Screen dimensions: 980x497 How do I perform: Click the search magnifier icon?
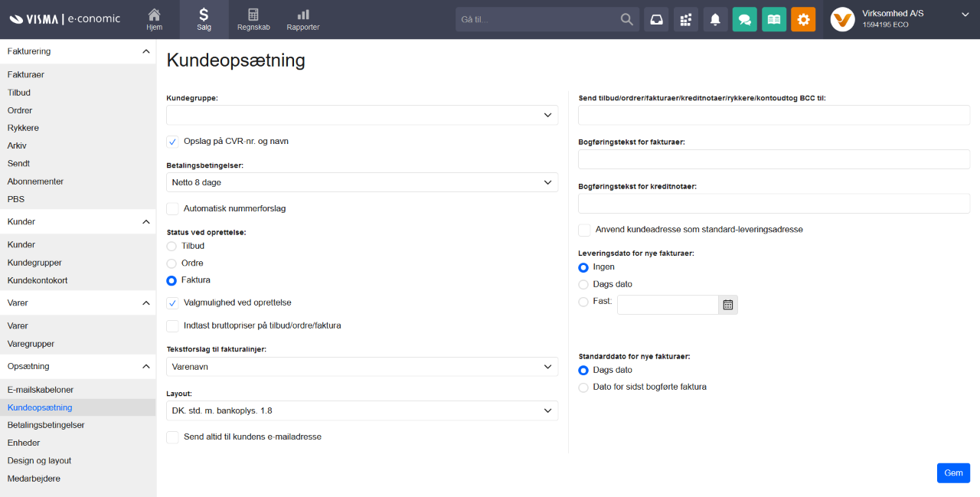pyautogui.click(x=626, y=20)
